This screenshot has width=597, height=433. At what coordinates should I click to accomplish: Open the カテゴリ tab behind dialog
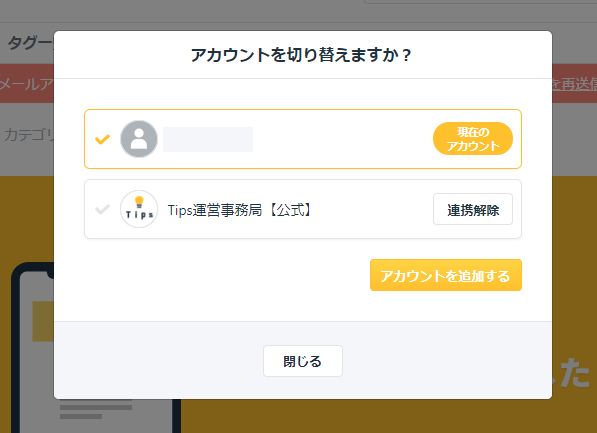(29, 135)
